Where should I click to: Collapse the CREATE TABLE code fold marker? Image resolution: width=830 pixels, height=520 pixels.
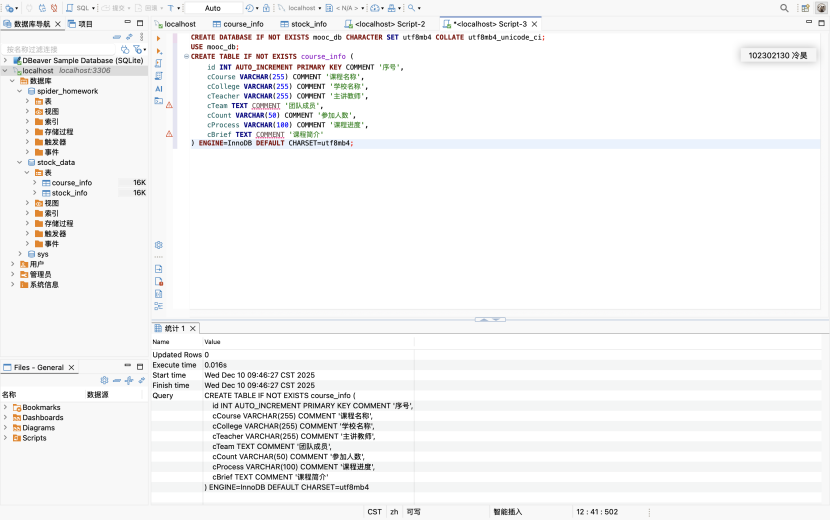click(186, 57)
